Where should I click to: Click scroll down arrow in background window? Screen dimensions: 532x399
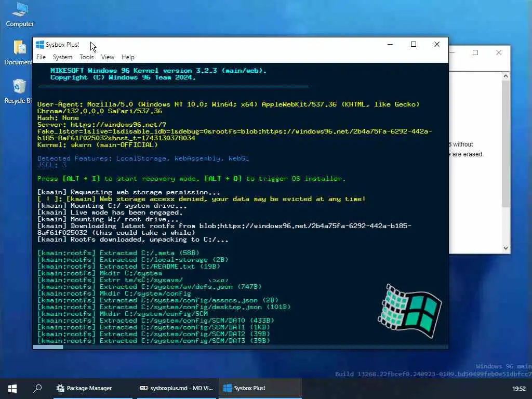[x=506, y=248]
